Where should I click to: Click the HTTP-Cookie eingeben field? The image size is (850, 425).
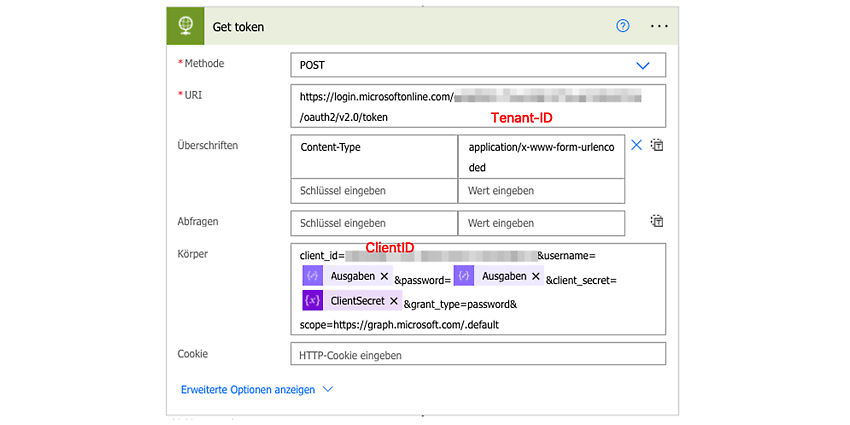click(478, 354)
